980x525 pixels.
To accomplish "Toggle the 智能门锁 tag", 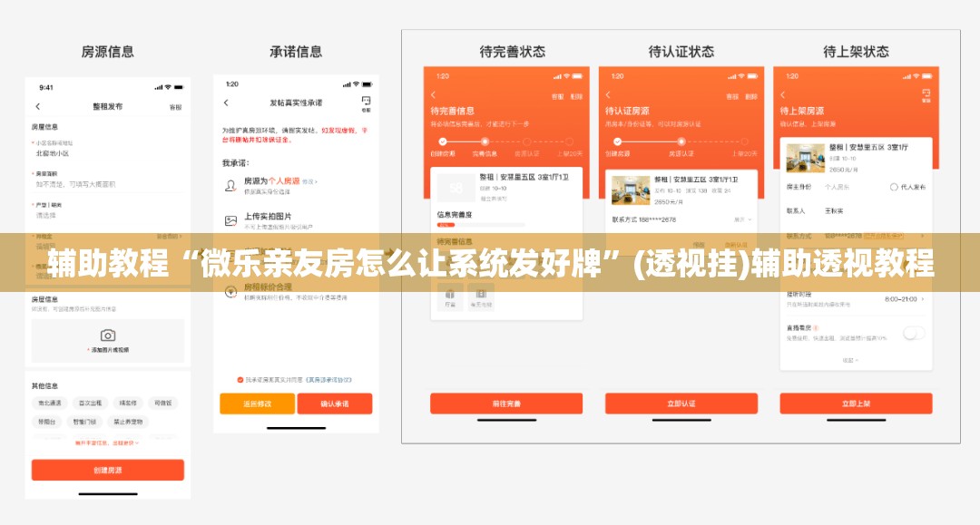I will click(84, 422).
